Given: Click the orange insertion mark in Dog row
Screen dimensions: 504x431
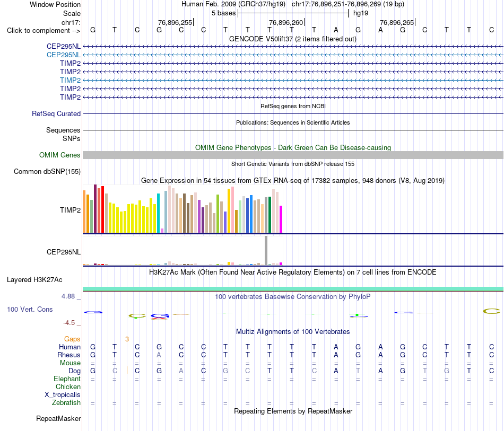Looking at the screenshot, I should coord(127,371).
